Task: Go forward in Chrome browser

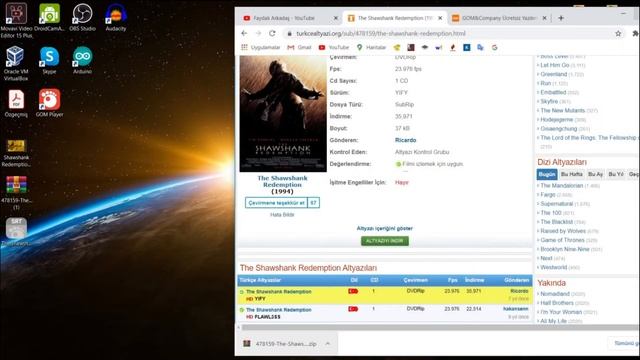Action: [258, 33]
